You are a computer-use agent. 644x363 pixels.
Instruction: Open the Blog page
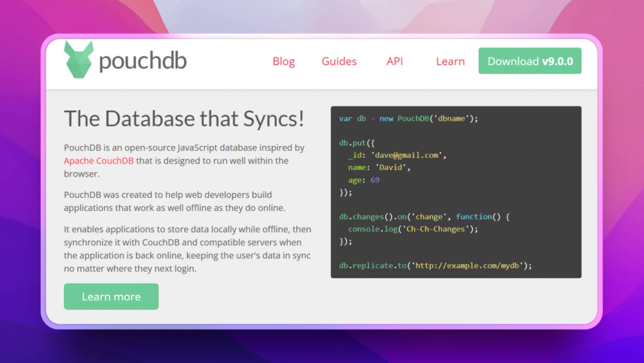[283, 61]
